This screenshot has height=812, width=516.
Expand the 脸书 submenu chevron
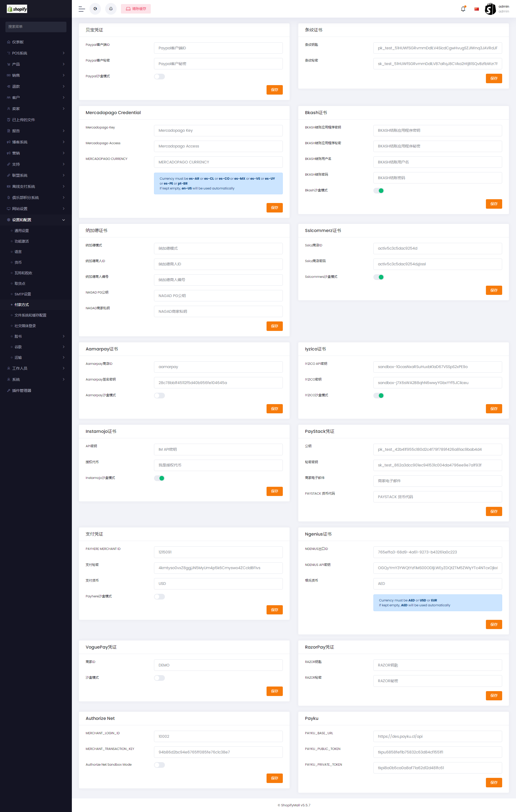coord(63,336)
